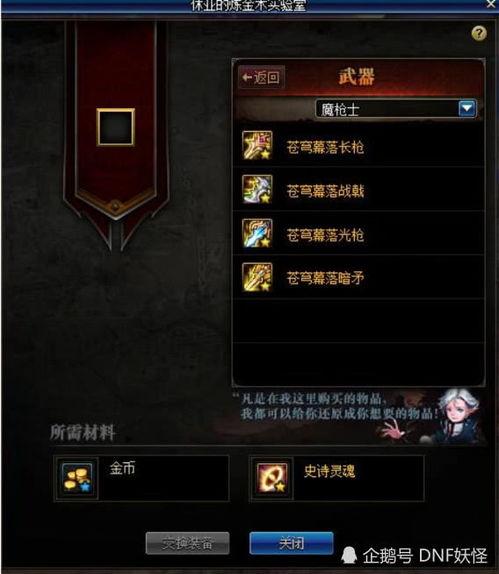Viewport: 499px width, 574px height.
Task: Select the 苍穹幕落战戟 list entry
Action: click(359, 189)
